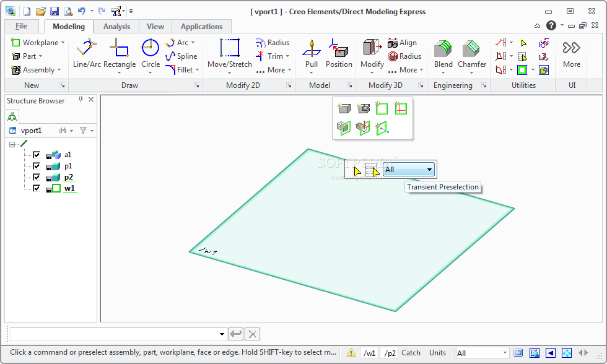Click the warning triangle in status bar

click(x=351, y=353)
